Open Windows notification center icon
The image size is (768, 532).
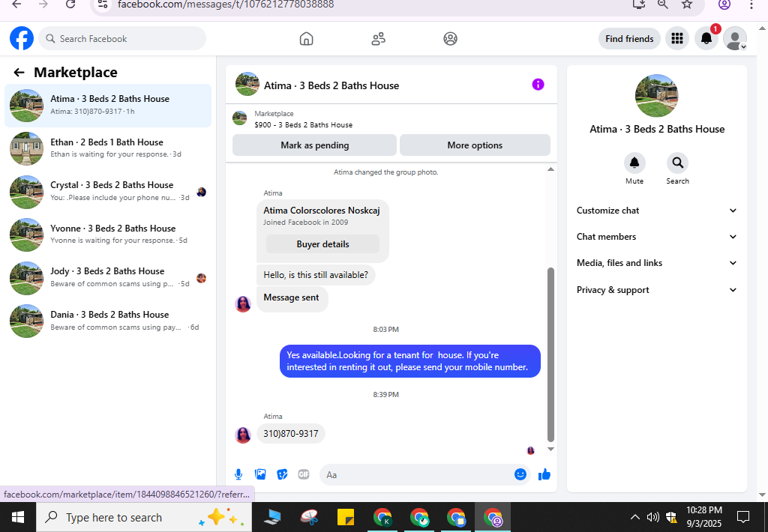pyautogui.click(x=743, y=517)
